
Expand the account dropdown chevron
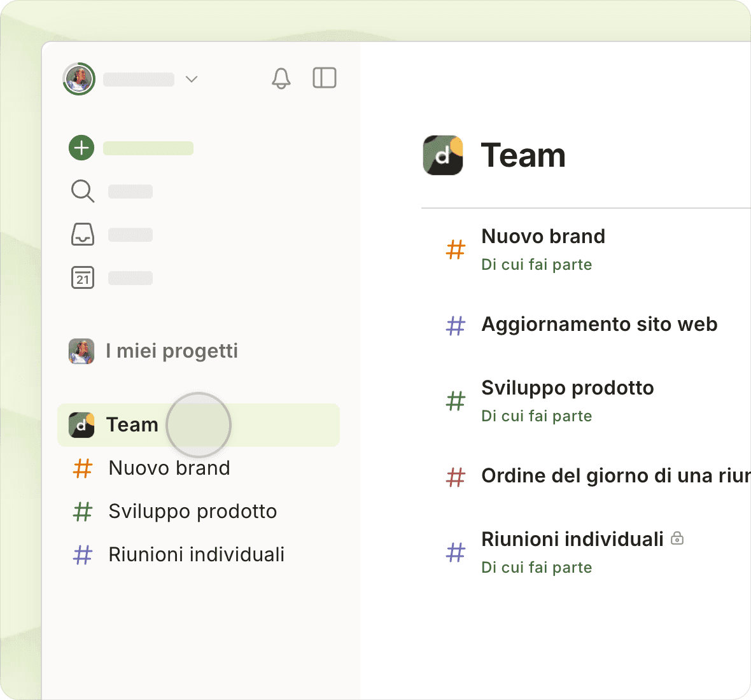[192, 79]
